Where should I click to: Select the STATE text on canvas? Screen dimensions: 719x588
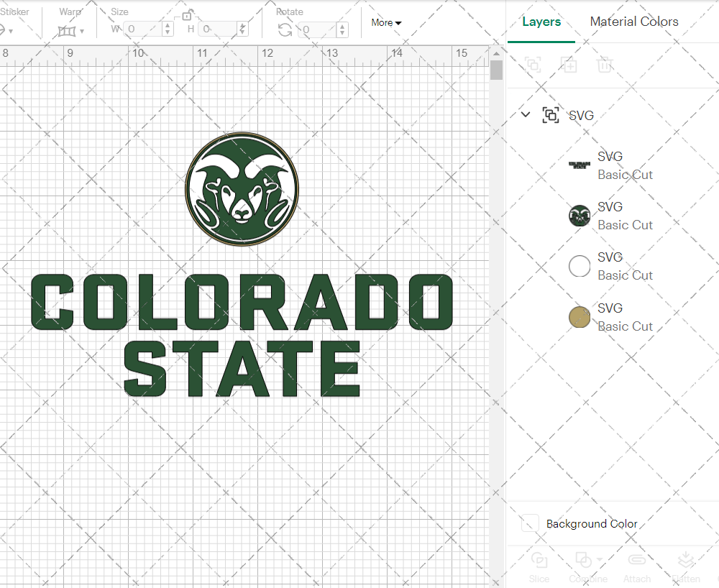[x=242, y=369]
